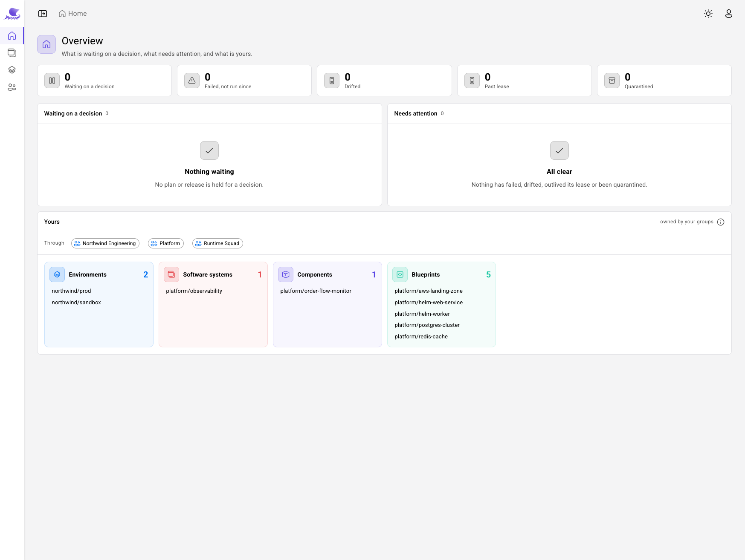Image resolution: width=745 pixels, height=560 pixels.
Task: Select the Past lease stat card
Action: tap(525, 81)
